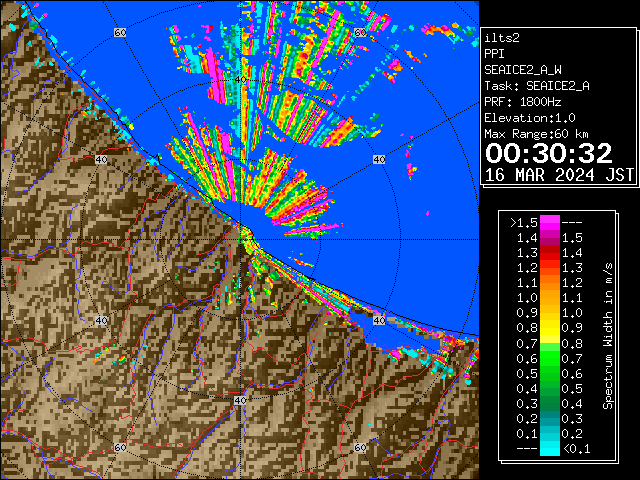Viewport: 640px width, 480px height.
Task: Click the 'PPI' scan type label
Action: pyautogui.click(x=494, y=54)
